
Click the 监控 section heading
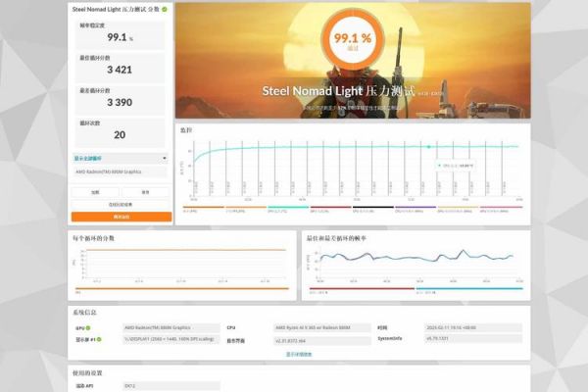coord(186,130)
